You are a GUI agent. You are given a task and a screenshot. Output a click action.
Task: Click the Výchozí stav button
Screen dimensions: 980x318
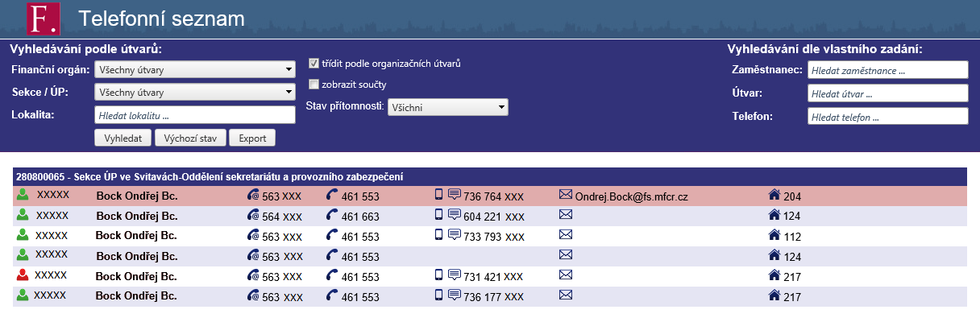pyautogui.click(x=189, y=138)
